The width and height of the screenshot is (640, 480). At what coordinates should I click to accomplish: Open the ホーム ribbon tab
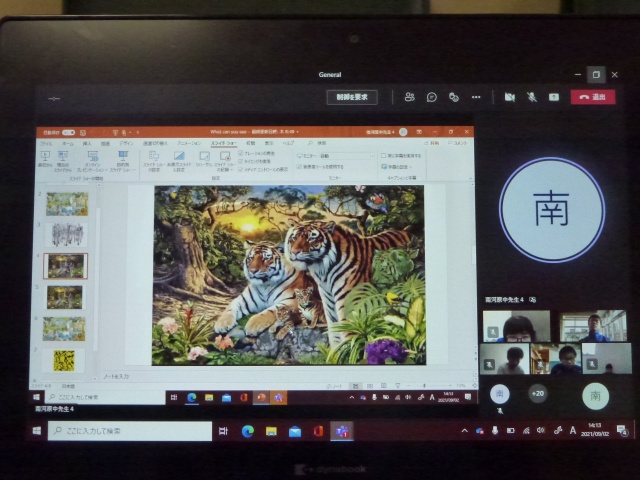tap(68, 144)
